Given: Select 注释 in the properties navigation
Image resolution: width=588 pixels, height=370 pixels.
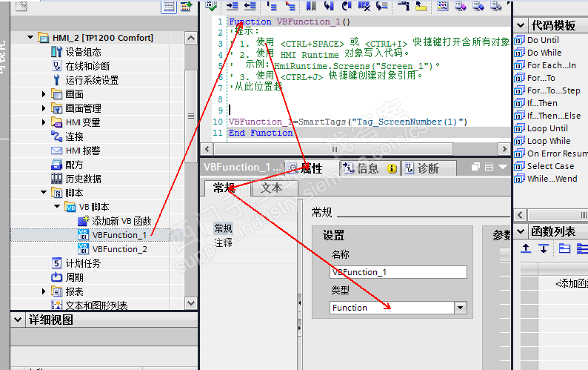Looking at the screenshot, I should (223, 242).
